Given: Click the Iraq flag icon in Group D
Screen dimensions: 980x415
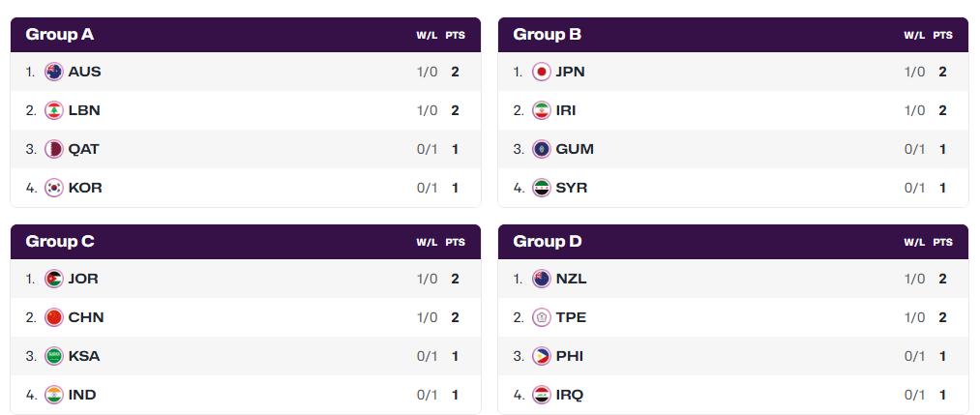Looking at the screenshot, I should pyautogui.click(x=542, y=395).
